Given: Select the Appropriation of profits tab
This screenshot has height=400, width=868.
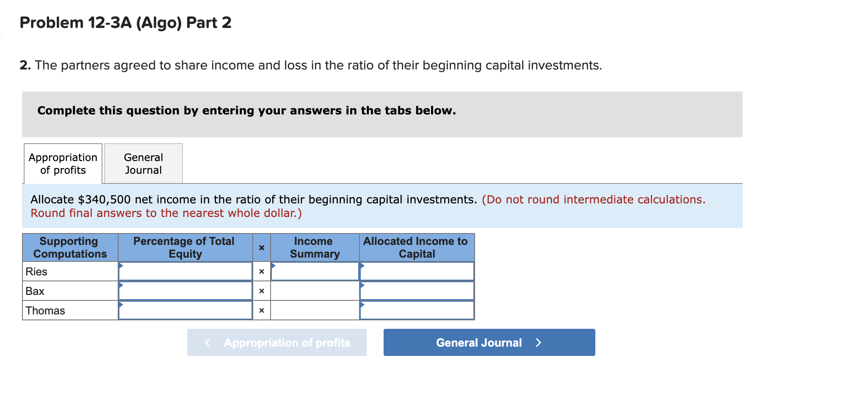Looking at the screenshot, I should point(63,164).
